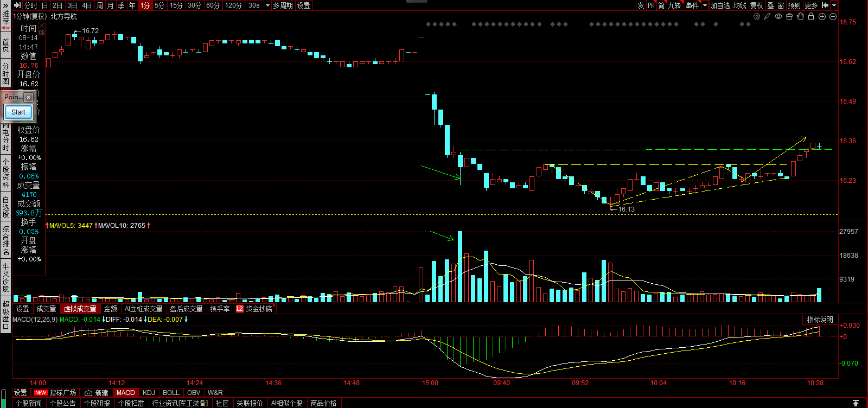This screenshot has height=408, width=868.
Task: Toggle the chart lock icon
Action: tap(811, 16)
